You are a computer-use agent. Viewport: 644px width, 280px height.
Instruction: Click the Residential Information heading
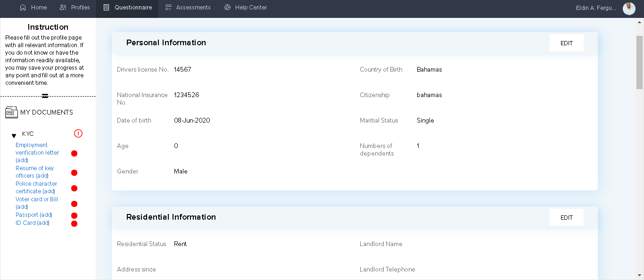171,217
